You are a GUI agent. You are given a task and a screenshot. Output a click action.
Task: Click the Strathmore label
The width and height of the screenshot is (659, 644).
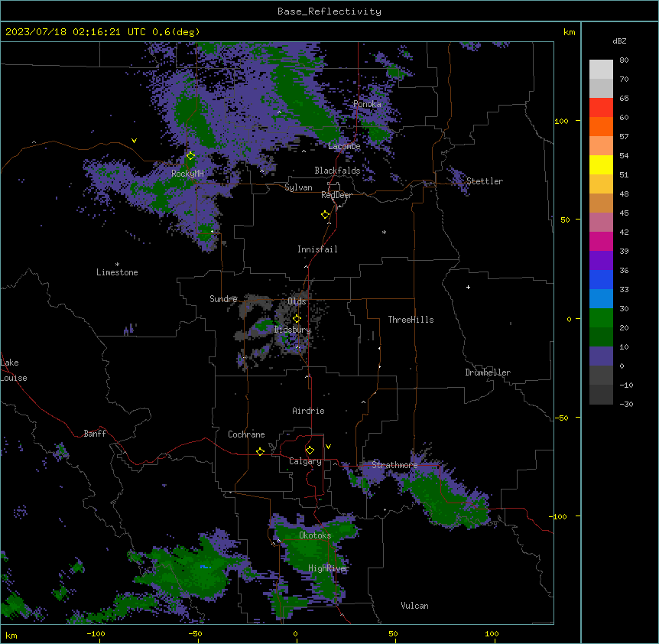click(394, 465)
